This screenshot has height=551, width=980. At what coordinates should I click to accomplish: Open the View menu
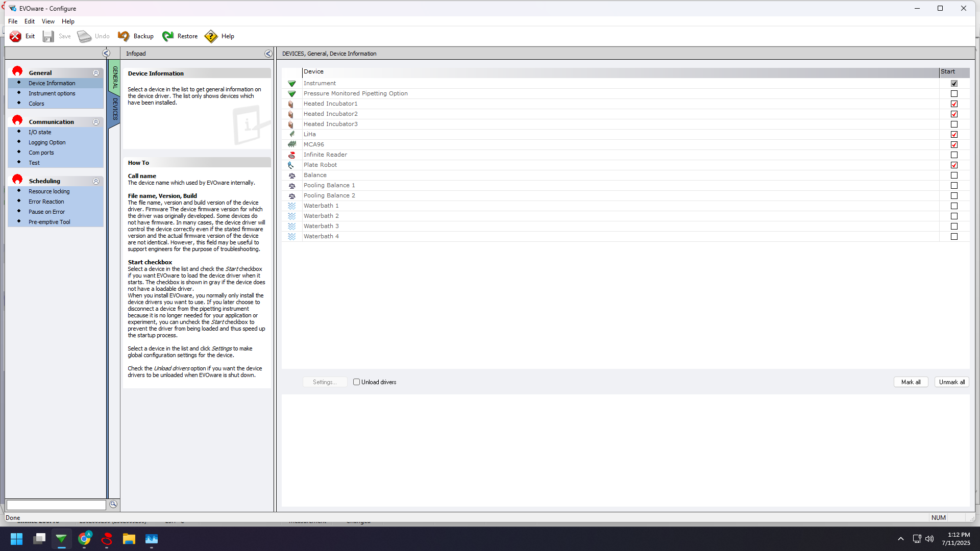click(48, 21)
